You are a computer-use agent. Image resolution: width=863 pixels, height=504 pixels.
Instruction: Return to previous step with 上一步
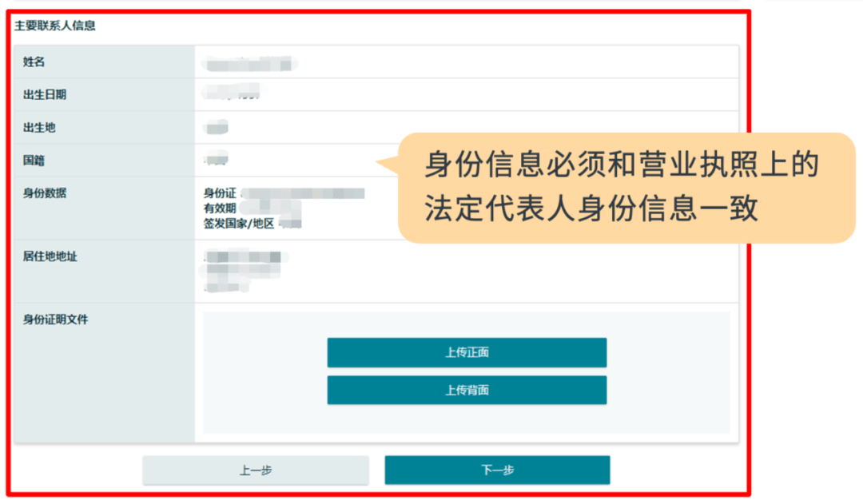(x=256, y=470)
